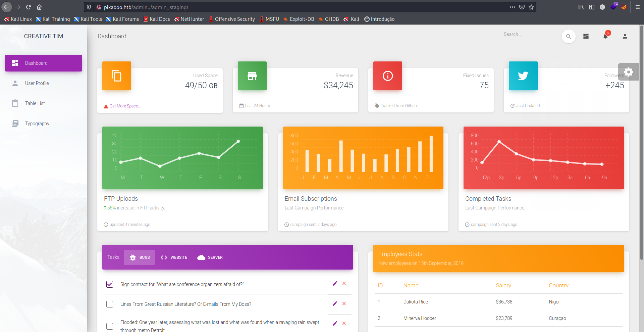The height and width of the screenshot is (332, 644).
Task: Click the notifications bell icon
Action: tap(605, 36)
